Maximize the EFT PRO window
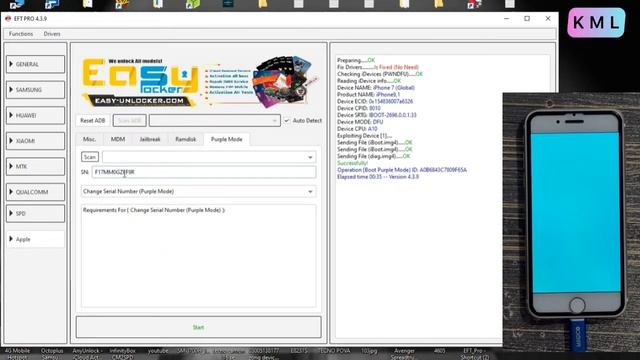Image resolution: width=640 pixels, height=360 pixels. (527, 19)
